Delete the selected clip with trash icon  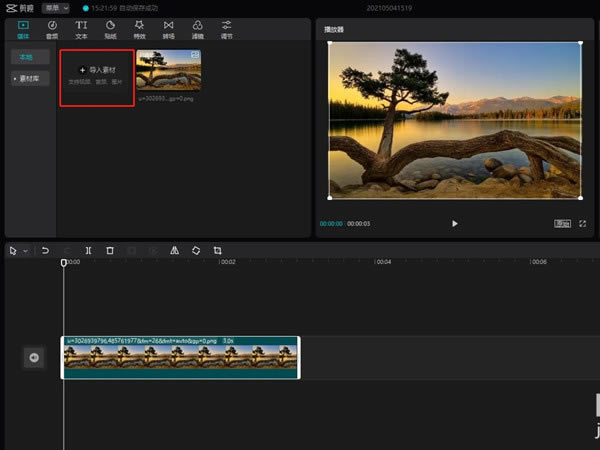pos(110,251)
